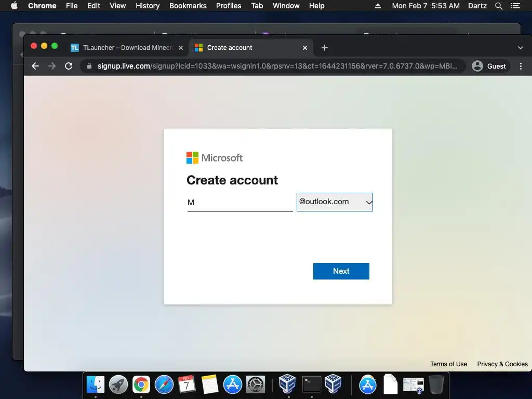Image resolution: width=532 pixels, height=399 pixels.
Task: Open Safari from the dock
Action: (164, 384)
